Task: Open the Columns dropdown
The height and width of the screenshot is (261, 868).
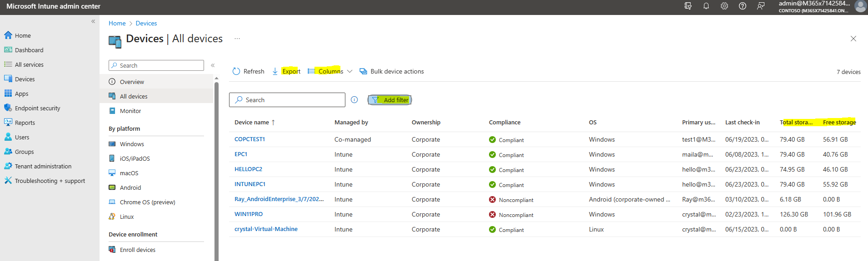Action: click(330, 71)
